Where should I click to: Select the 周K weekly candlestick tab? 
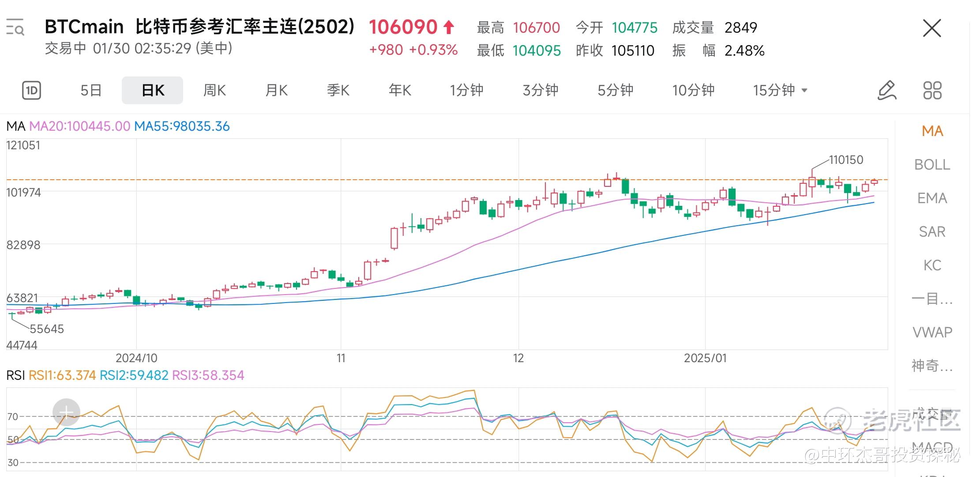click(x=214, y=91)
